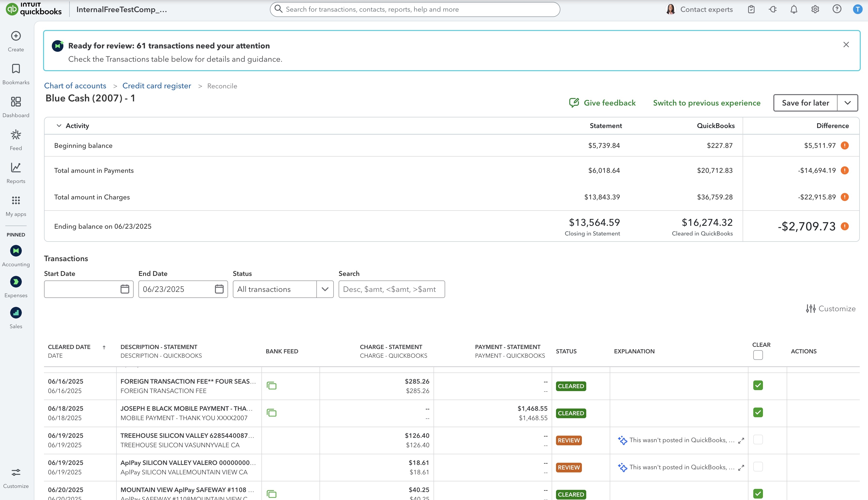This screenshot has height=500, width=868.
Task: Select the $13,564.59 closing statement balance
Action: click(x=594, y=222)
